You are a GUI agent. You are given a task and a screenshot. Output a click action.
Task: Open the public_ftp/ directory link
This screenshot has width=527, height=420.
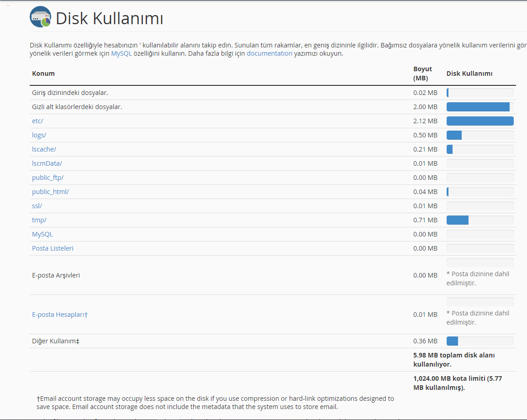(48, 178)
